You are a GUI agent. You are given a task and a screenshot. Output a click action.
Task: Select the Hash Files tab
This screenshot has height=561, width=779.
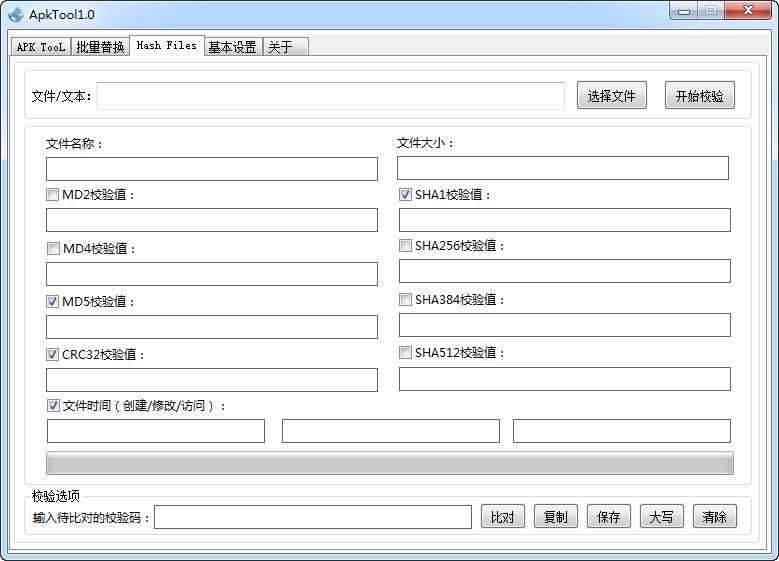(x=167, y=45)
